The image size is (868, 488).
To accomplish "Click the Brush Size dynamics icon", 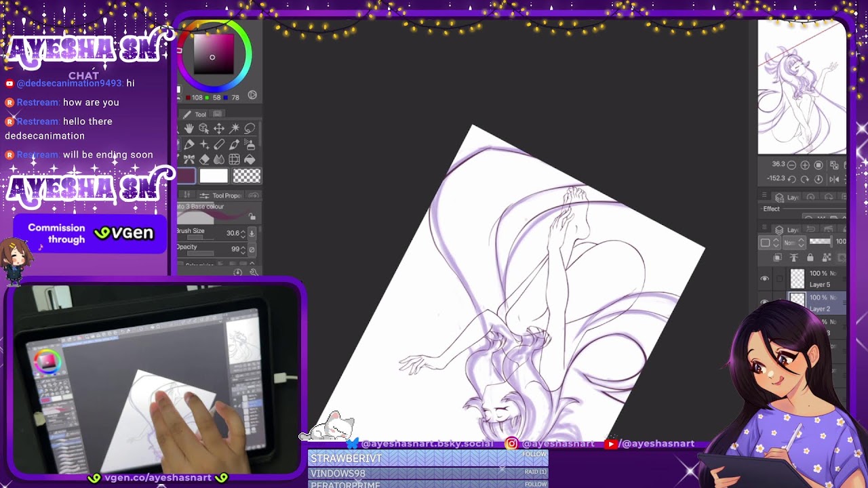I will click(x=252, y=233).
